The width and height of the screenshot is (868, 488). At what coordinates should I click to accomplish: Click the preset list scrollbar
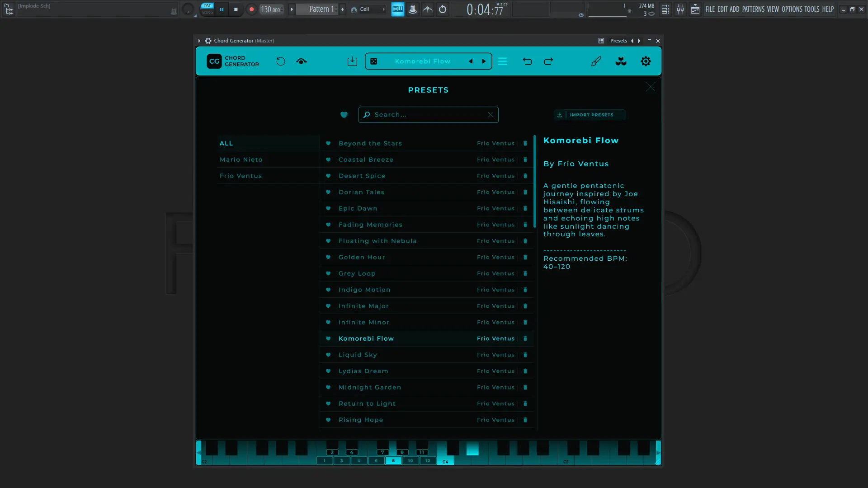tap(535, 181)
